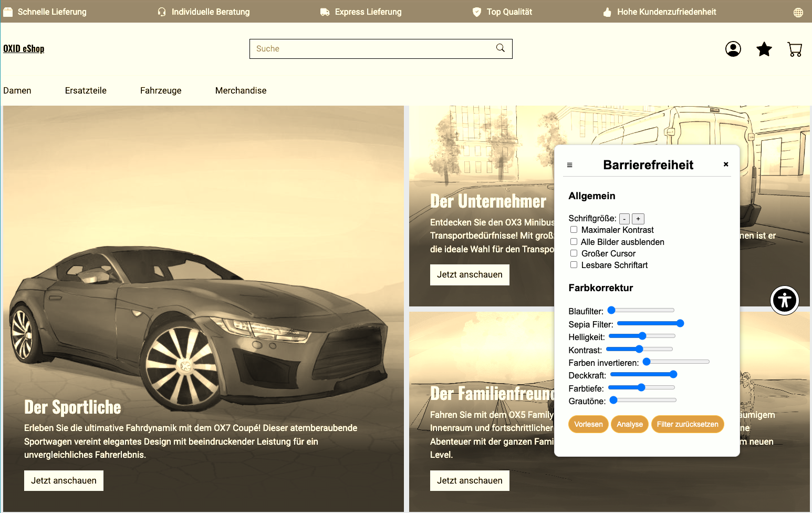Adjust the Sepia Filter slider
The height and width of the screenshot is (513, 812).
point(650,323)
